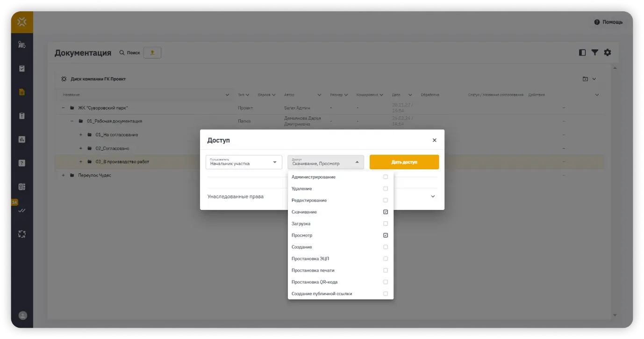The width and height of the screenshot is (644, 339).
Task: Uncheck the Скачивание checkbox
Action: coord(385,212)
